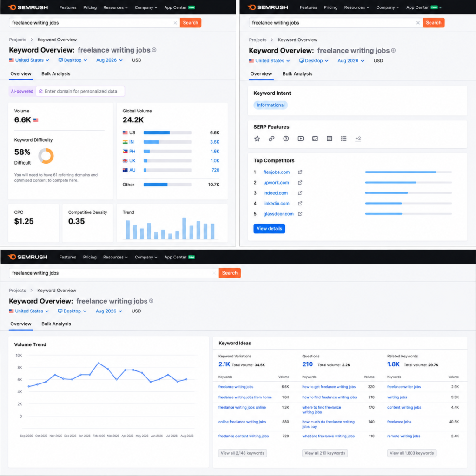
Task: Click the question mark SERP feature icon
Action: (286, 139)
